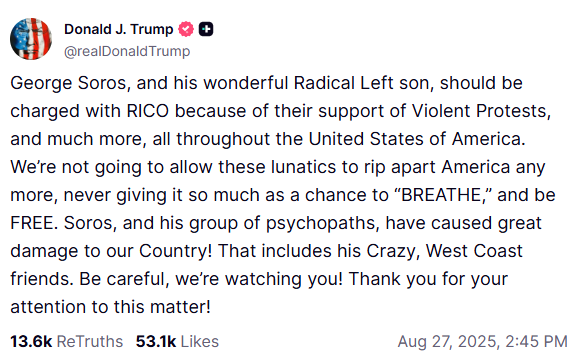Click the quoted word "BREATHE" in the post
The height and width of the screenshot is (363, 582).
pyautogui.click(x=441, y=195)
